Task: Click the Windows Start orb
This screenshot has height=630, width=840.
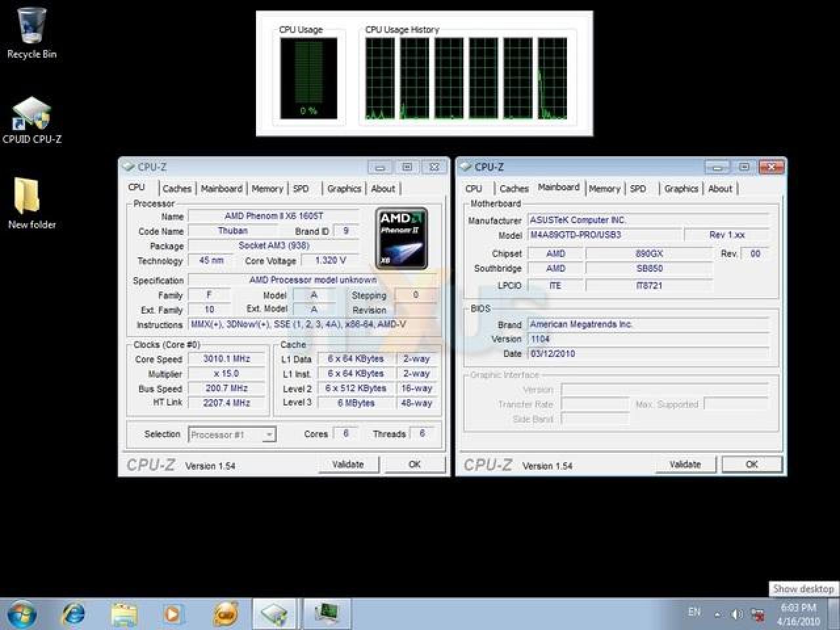Action: click(x=22, y=614)
